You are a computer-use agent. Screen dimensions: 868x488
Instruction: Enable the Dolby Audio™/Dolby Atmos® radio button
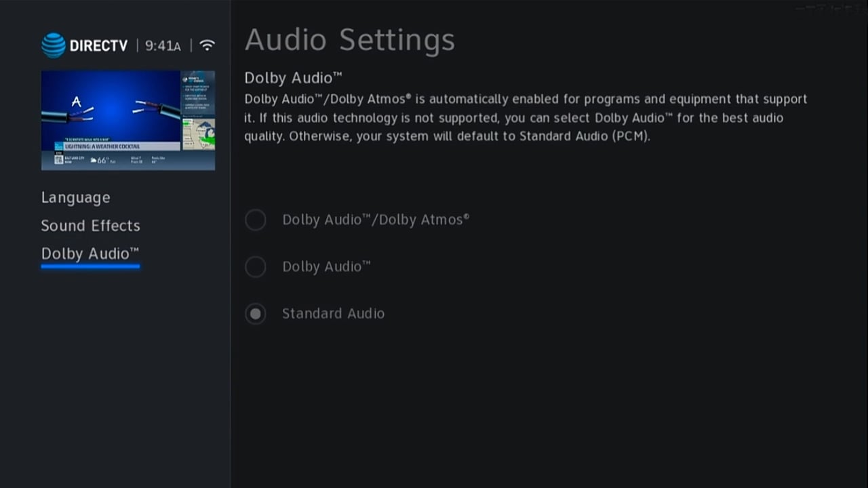pyautogui.click(x=256, y=220)
